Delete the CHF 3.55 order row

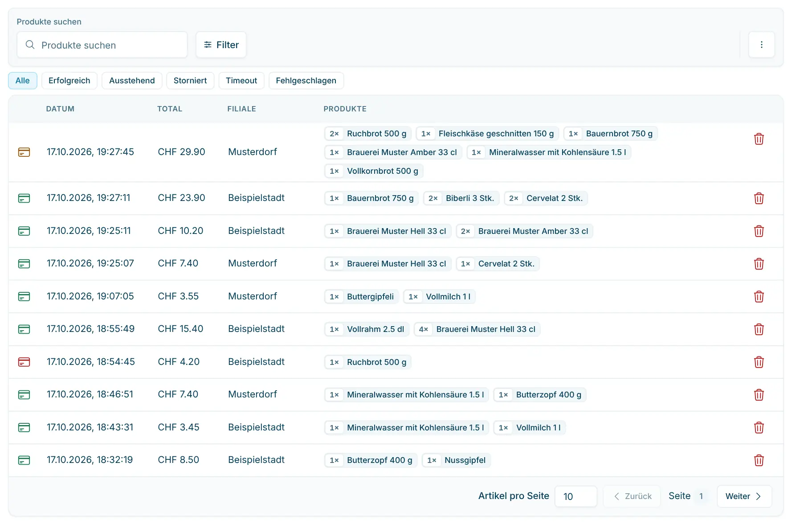tap(759, 297)
